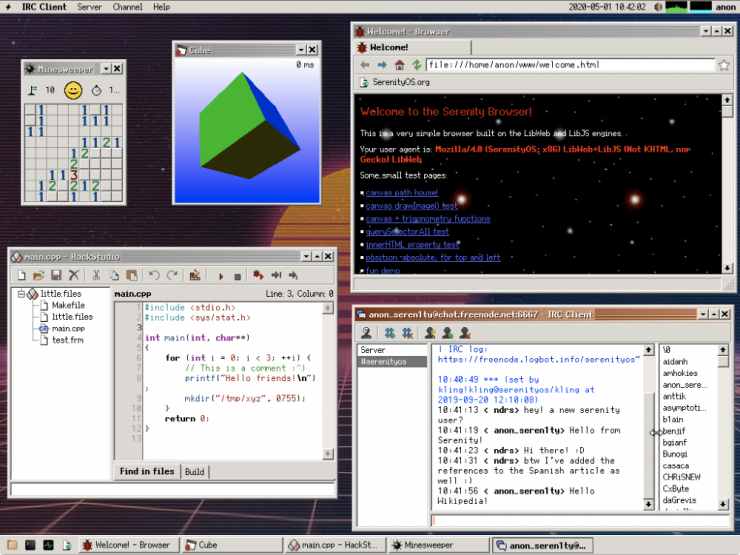Open the Cube window title bar menu arrow
Screen dimensions: 740x555
(x=300, y=49)
